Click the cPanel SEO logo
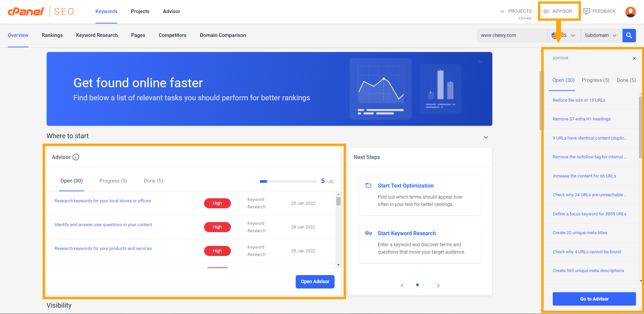 (x=41, y=11)
